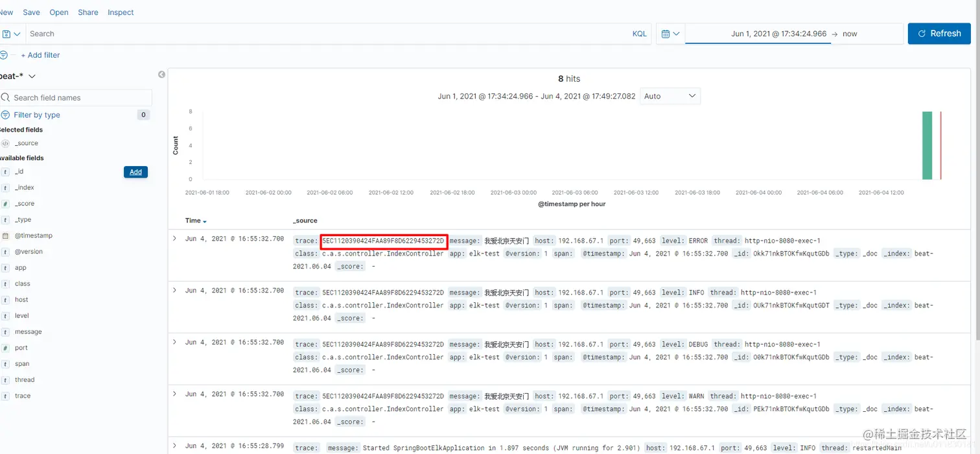The image size is (980, 454).
Task: Click the query Search input field
Action: (327, 34)
